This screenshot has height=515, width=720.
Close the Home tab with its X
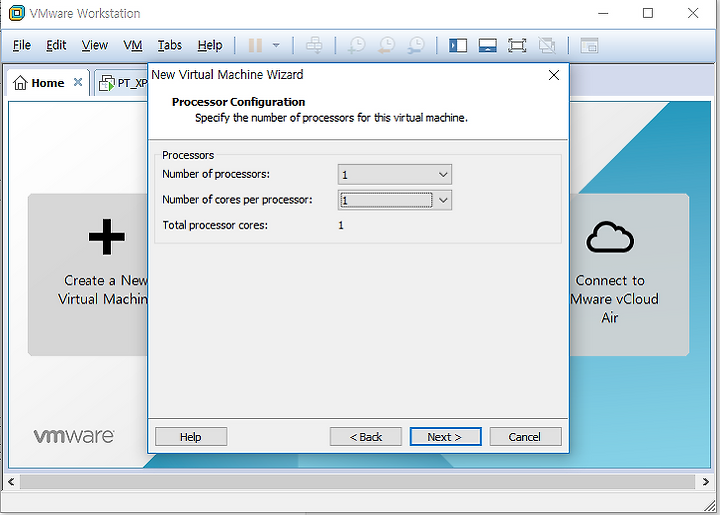(78, 82)
